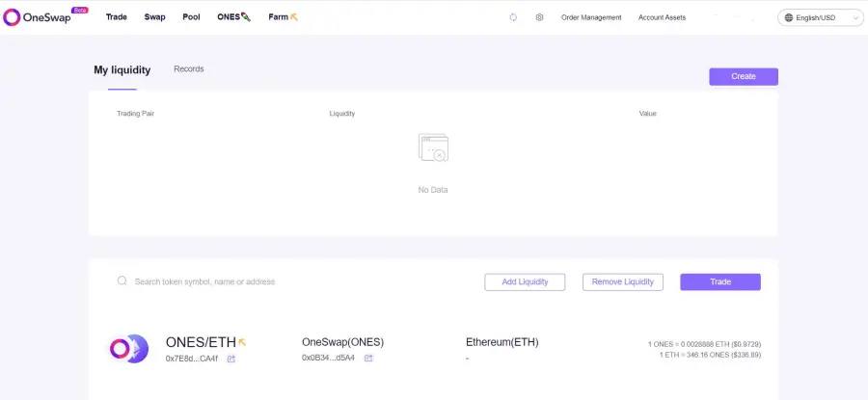Image resolution: width=868 pixels, height=400 pixels.
Task: Go to the Pool page
Action: coord(191,17)
